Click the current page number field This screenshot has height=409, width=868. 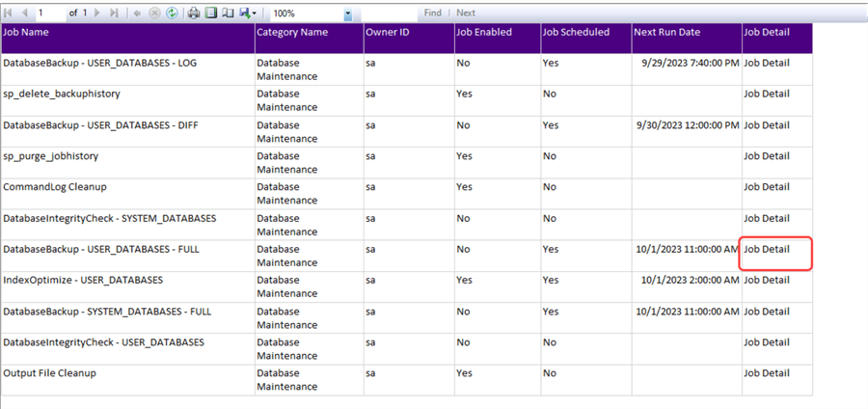pyautogui.click(x=50, y=13)
